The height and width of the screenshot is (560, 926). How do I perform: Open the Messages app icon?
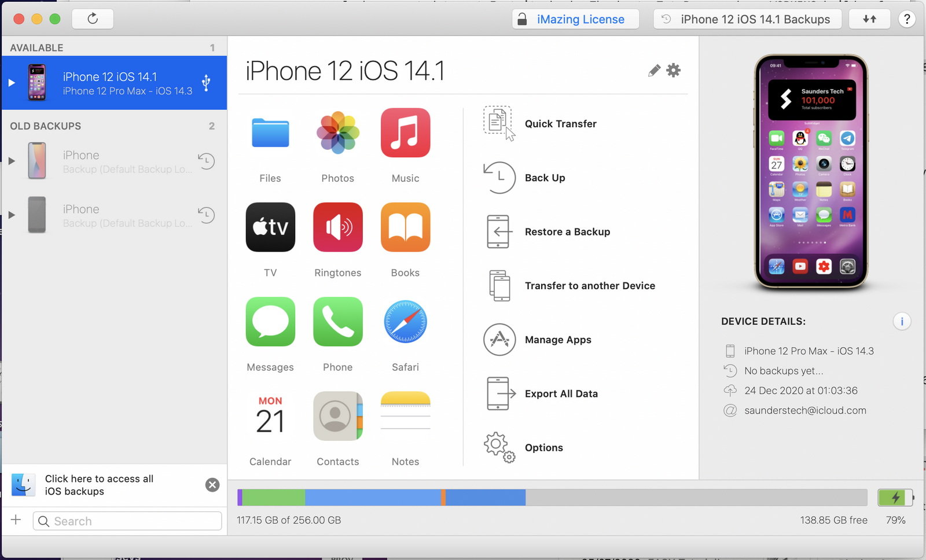[x=270, y=322]
